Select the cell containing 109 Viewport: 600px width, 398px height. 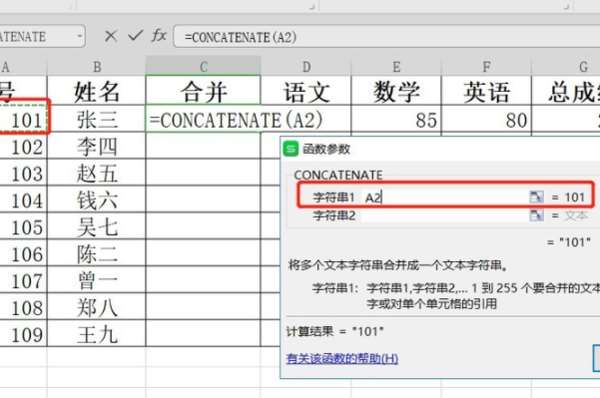pyautogui.click(x=24, y=334)
